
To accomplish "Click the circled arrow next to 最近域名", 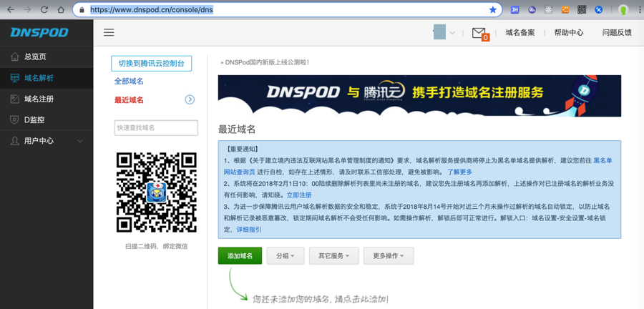I will pos(190,99).
